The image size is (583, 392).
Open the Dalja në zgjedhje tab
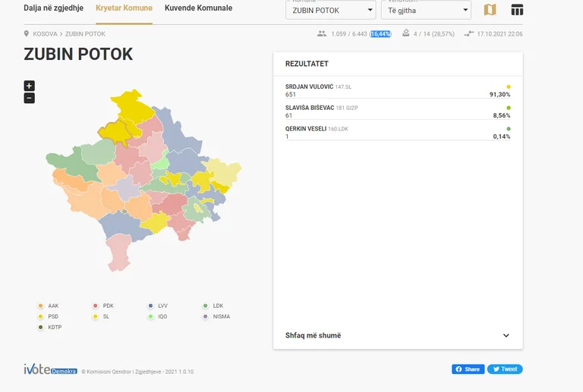(x=54, y=8)
